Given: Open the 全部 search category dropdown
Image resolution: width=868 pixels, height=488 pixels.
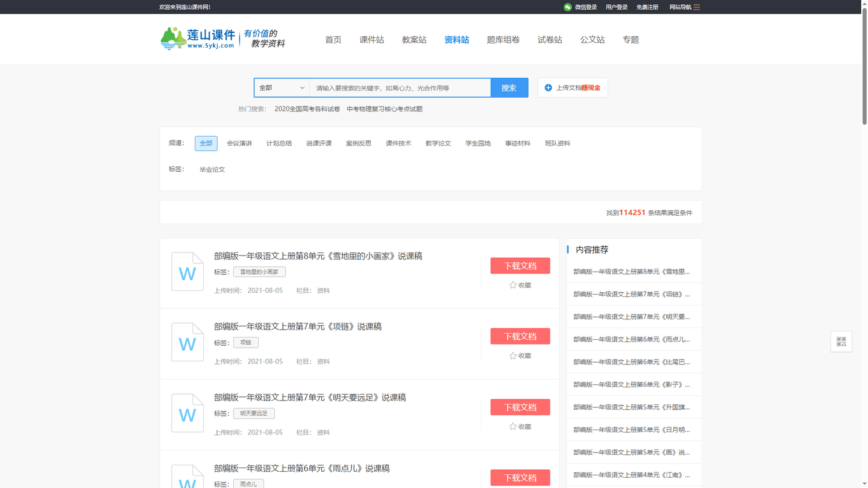Looking at the screenshot, I should (x=281, y=88).
